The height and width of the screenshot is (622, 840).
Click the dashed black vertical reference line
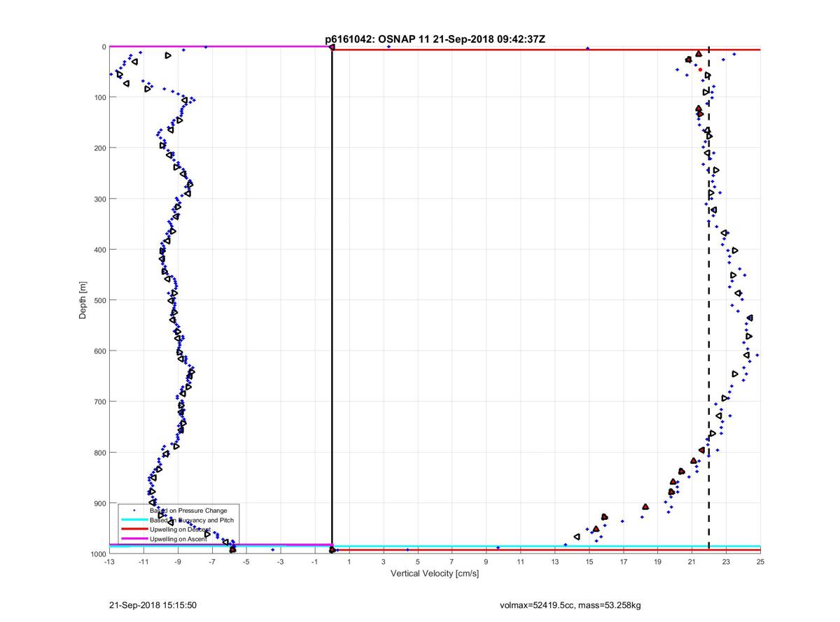(709, 300)
